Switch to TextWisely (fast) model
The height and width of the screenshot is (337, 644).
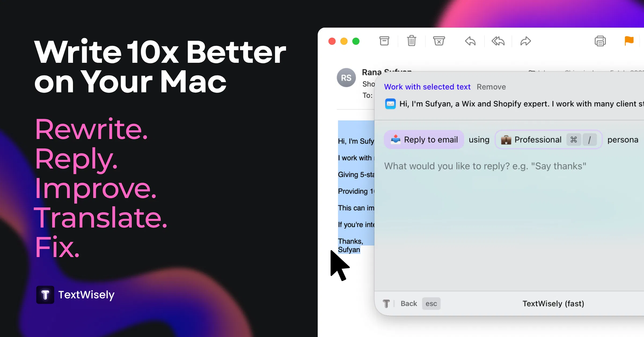point(554,303)
